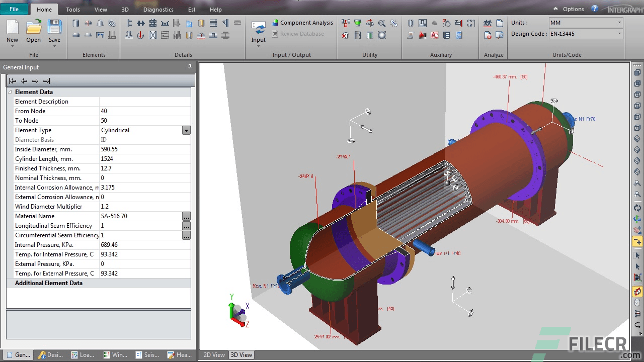Image resolution: width=644 pixels, height=362 pixels.
Task: Open the Design Code dropdown showing EN-13445
Action: point(619,34)
